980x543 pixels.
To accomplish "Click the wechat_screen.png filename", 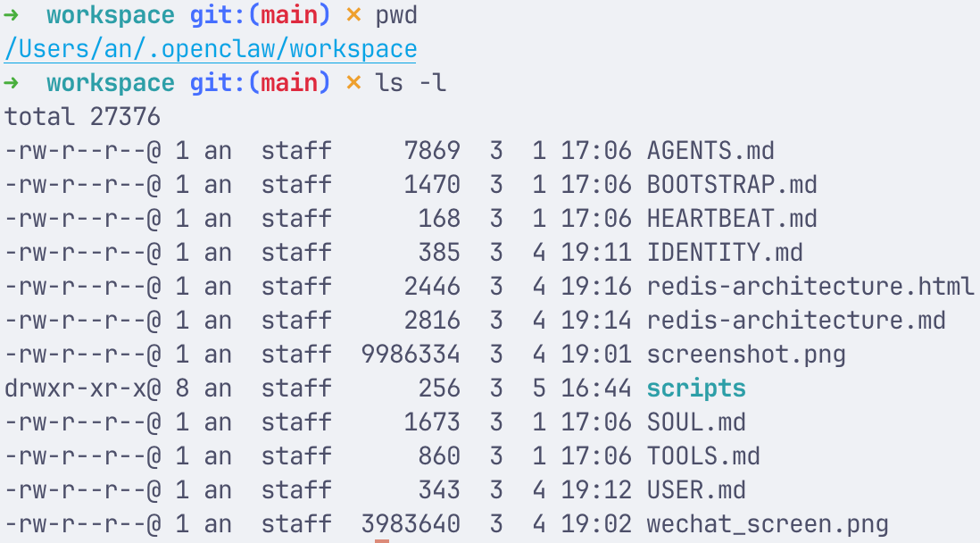I will 768,524.
